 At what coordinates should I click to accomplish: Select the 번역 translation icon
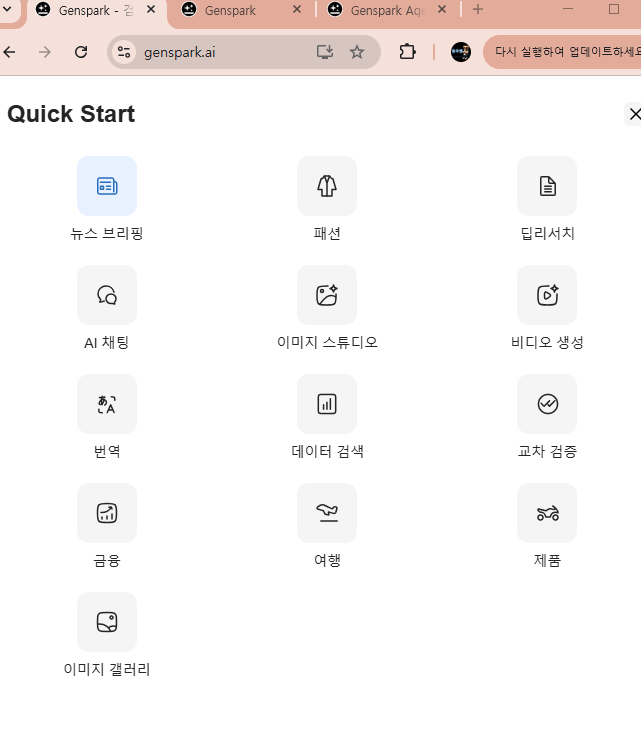[107, 404]
